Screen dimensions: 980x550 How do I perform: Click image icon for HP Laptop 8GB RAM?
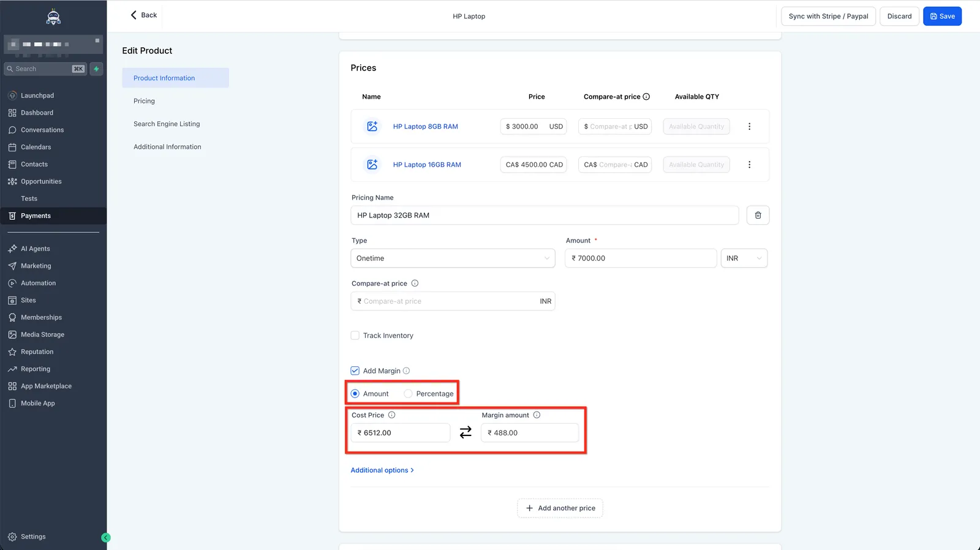[x=372, y=126]
